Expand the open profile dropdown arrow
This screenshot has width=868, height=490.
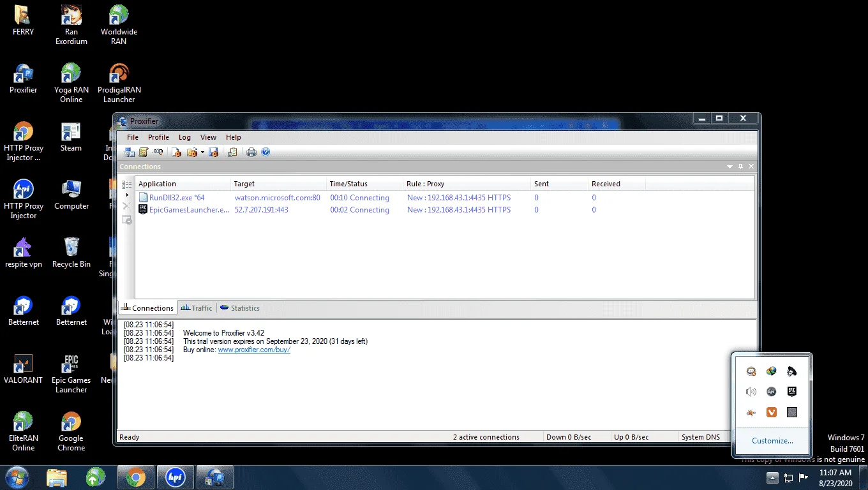point(202,152)
